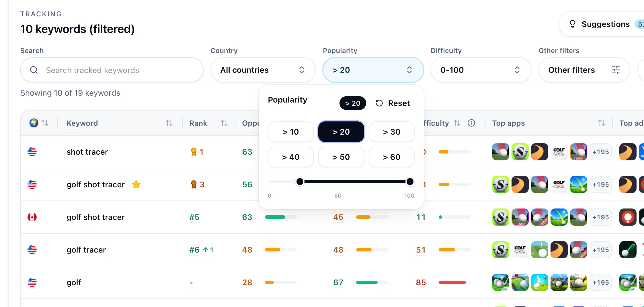Select the > 50 popularity option

tap(341, 157)
